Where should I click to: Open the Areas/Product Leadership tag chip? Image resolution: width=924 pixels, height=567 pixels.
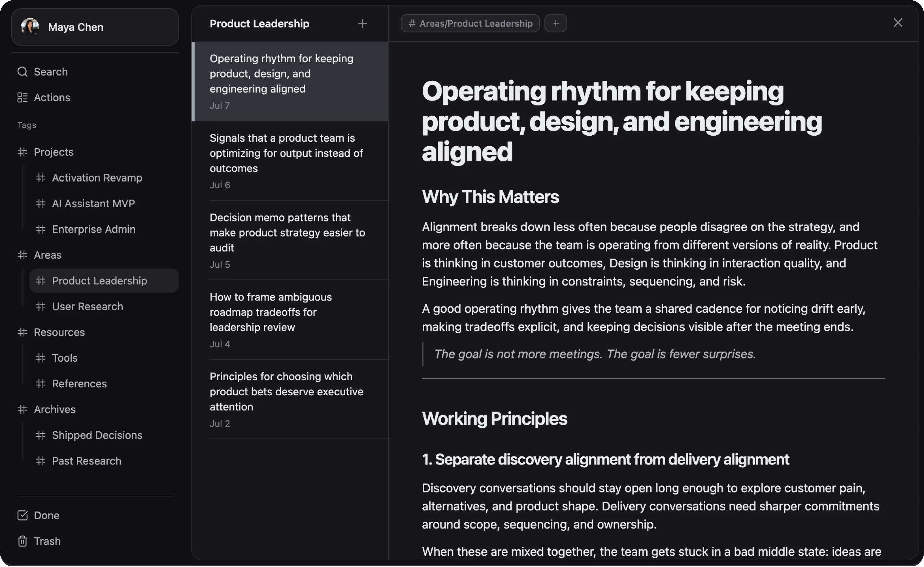tap(470, 23)
